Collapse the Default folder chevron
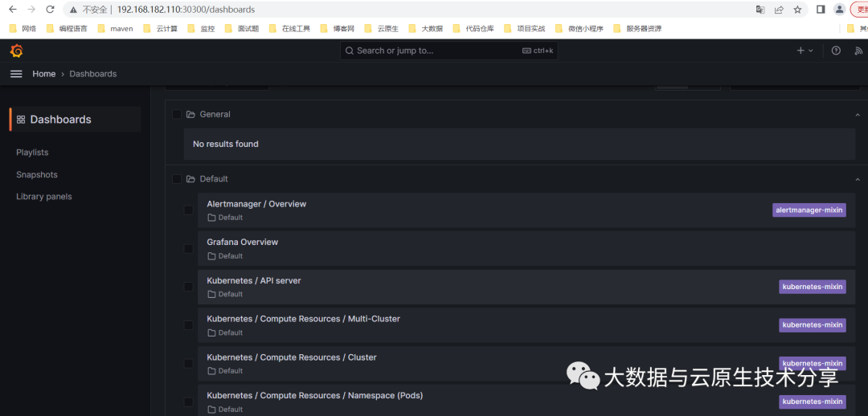 click(858, 179)
